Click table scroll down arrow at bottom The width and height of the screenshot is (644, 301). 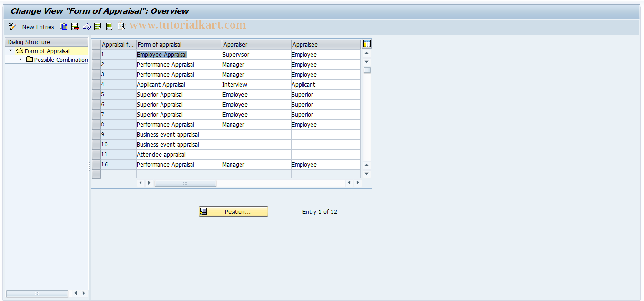coord(367,174)
